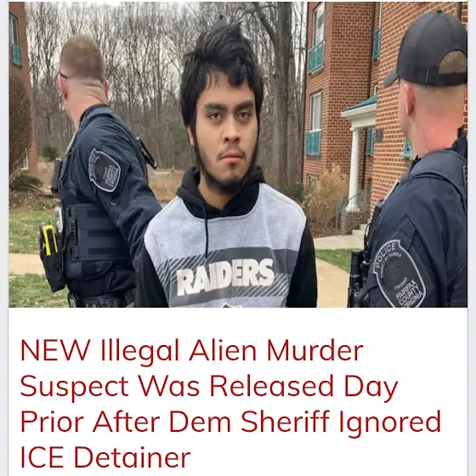Open the article headline about ICE detainer
The height and width of the screenshot is (476, 476).
[x=230, y=404]
